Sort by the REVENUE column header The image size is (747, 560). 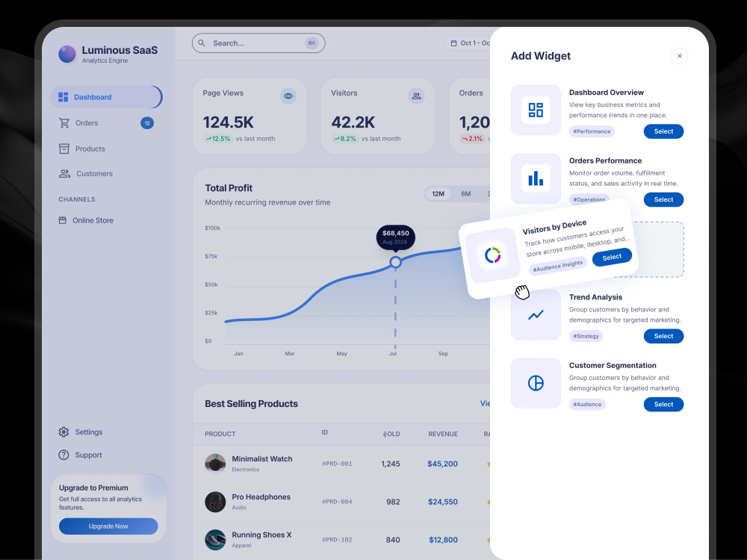pos(443,434)
